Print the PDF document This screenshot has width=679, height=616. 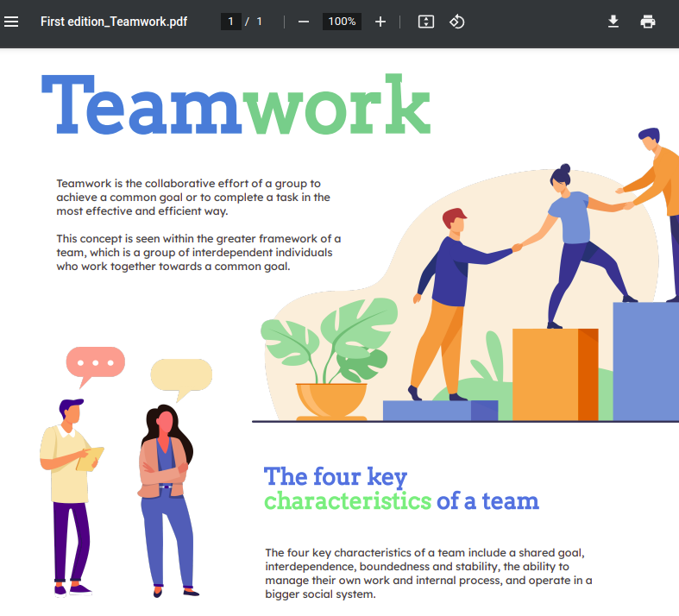(648, 22)
